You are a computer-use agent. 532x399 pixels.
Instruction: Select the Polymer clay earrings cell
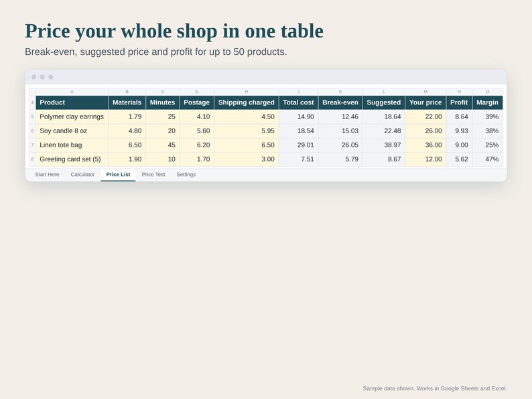click(72, 116)
